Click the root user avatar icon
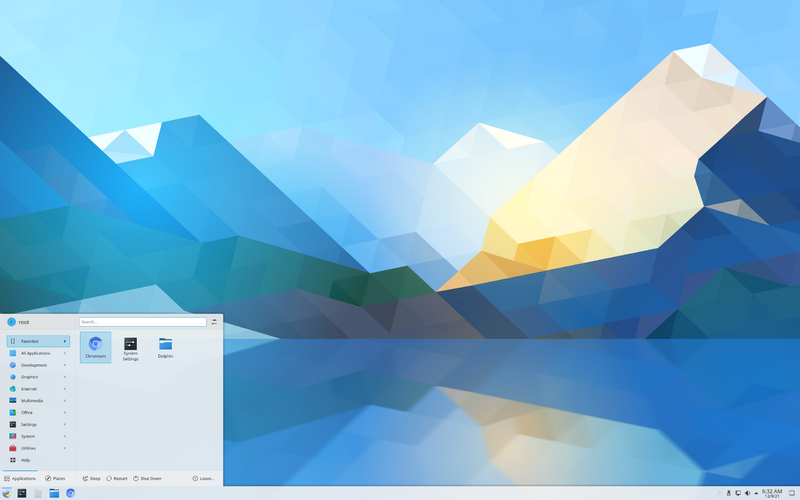Screen dimensions: 800x500 coord(12,322)
